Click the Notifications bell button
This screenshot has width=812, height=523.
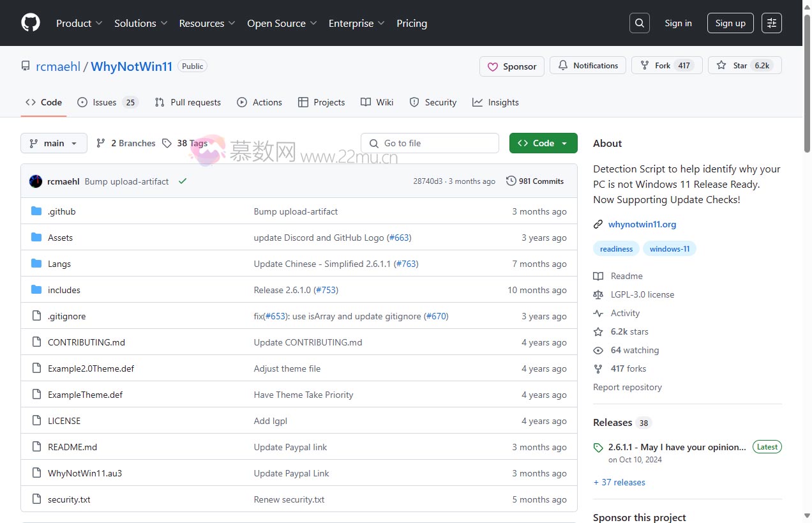click(587, 66)
